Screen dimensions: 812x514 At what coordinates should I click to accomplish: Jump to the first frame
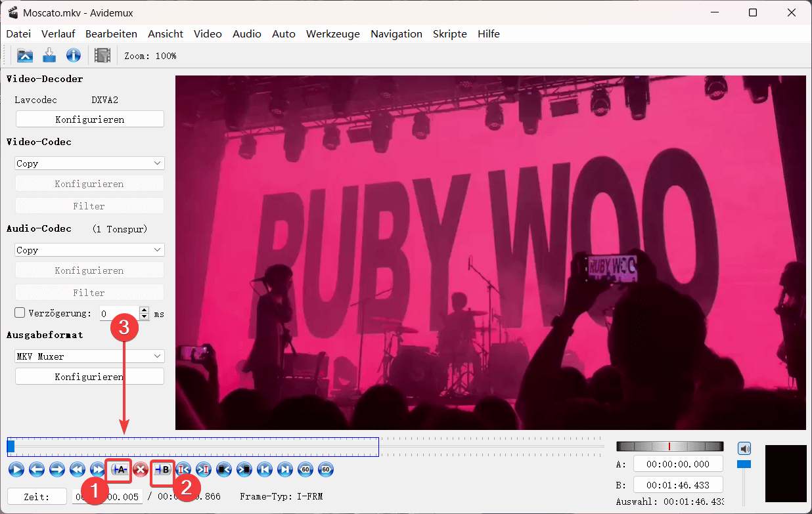265,469
